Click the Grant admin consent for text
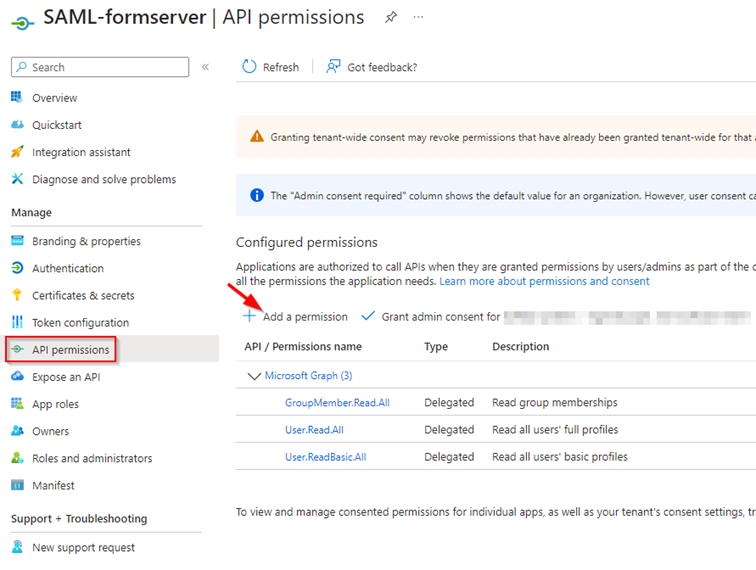 [441, 317]
